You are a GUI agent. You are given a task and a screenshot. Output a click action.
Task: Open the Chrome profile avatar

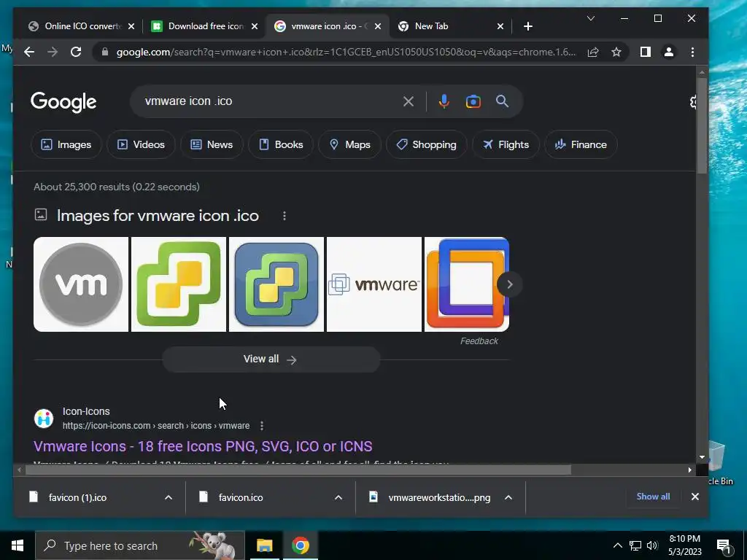click(x=669, y=52)
